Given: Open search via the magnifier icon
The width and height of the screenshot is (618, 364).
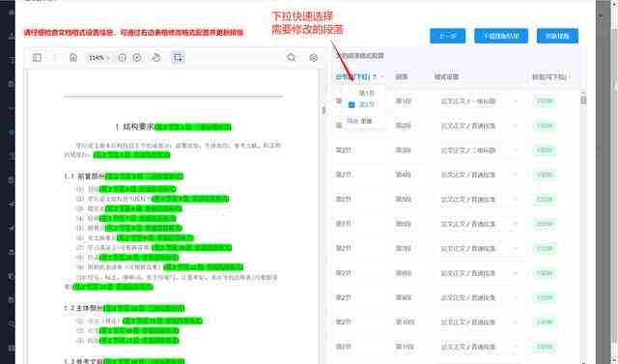Looking at the screenshot, I should pos(292,58).
